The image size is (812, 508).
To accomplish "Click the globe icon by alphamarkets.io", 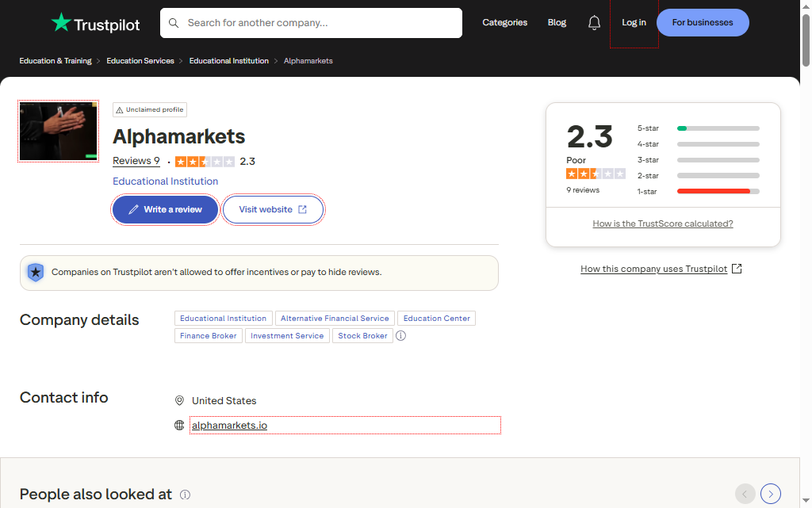I will coord(179,426).
